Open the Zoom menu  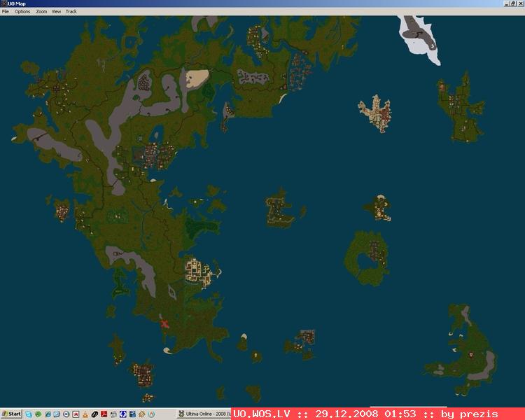tap(41, 11)
